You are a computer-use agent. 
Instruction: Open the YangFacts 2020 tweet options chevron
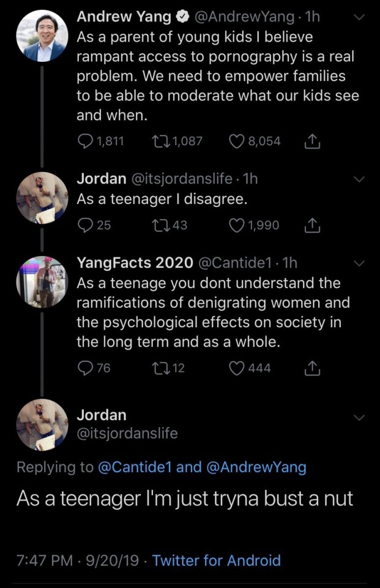click(359, 263)
